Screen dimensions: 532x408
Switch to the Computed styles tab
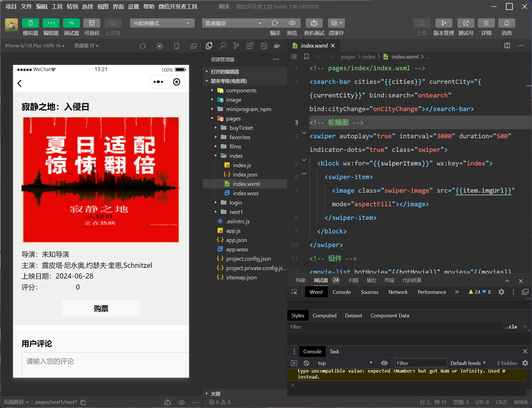click(325, 315)
